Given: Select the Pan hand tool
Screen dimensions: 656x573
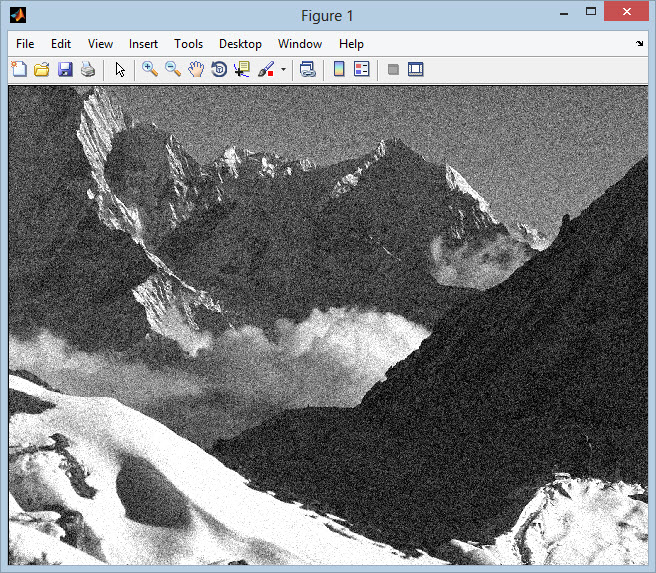Looking at the screenshot, I should 196,69.
